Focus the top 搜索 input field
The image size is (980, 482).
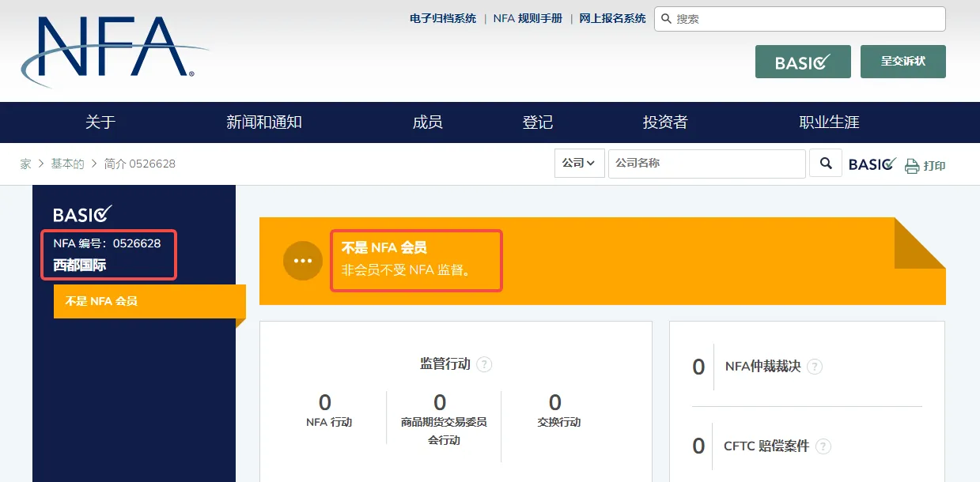(800, 18)
